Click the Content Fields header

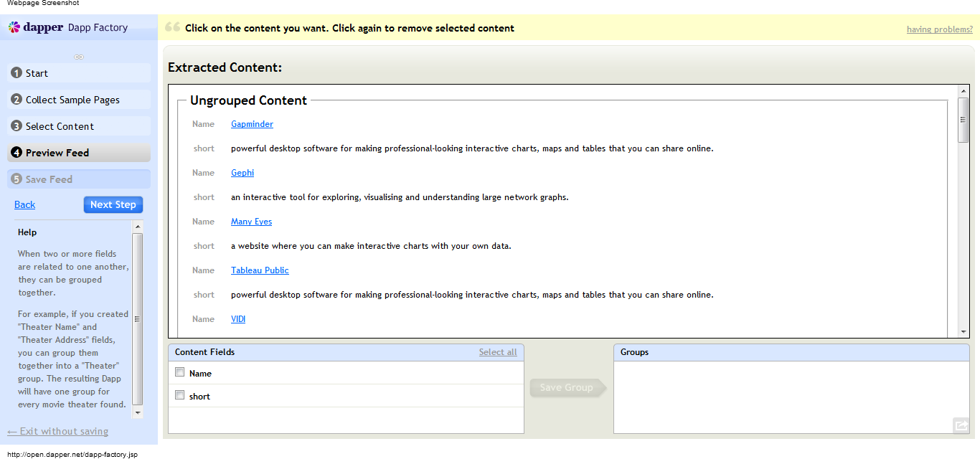tap(346, 352)
